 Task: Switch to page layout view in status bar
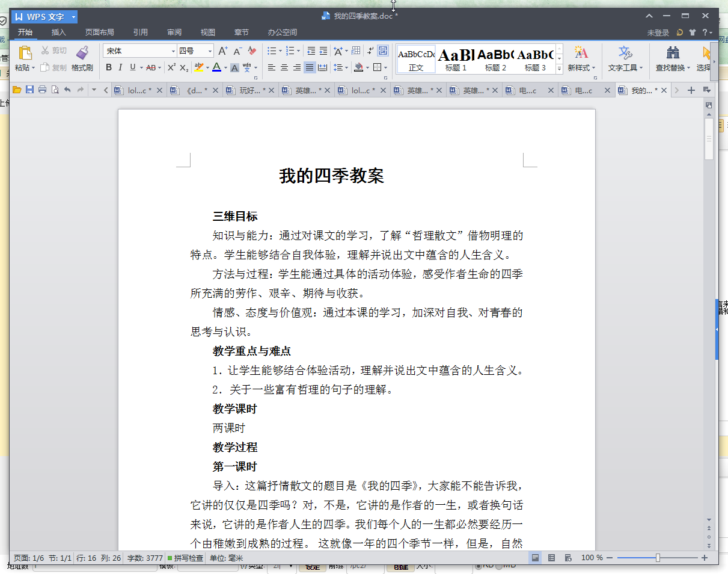click(535, 558)
